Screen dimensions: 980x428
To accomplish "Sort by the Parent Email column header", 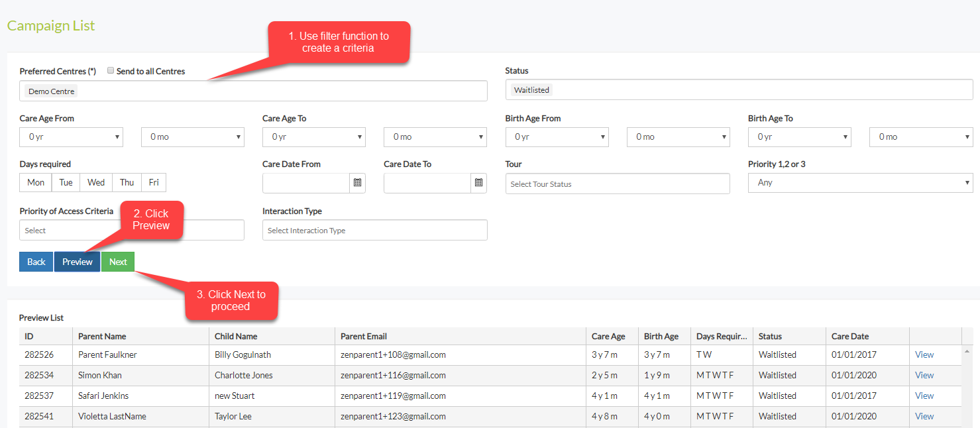I will pyautogui.click(x=461, y=336).
